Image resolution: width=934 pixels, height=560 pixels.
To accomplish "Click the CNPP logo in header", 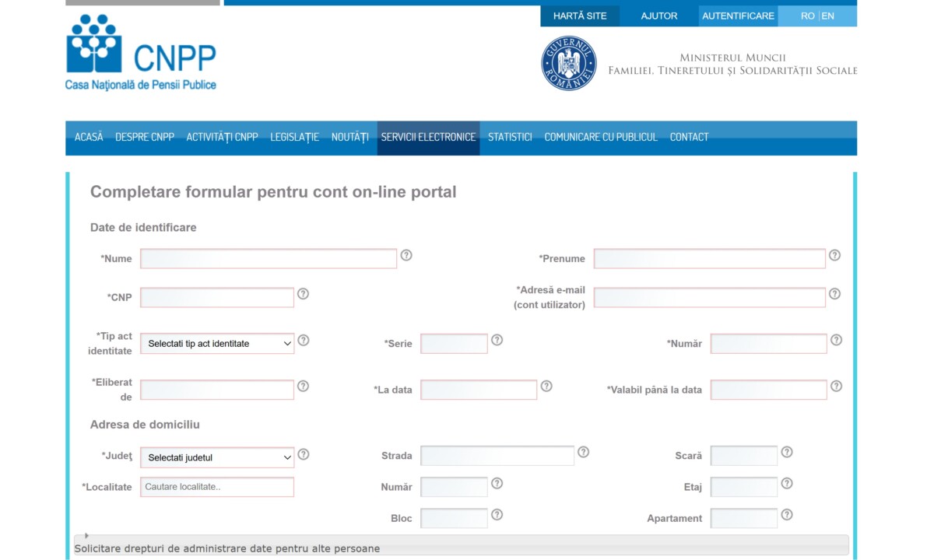I will [141, 54].
